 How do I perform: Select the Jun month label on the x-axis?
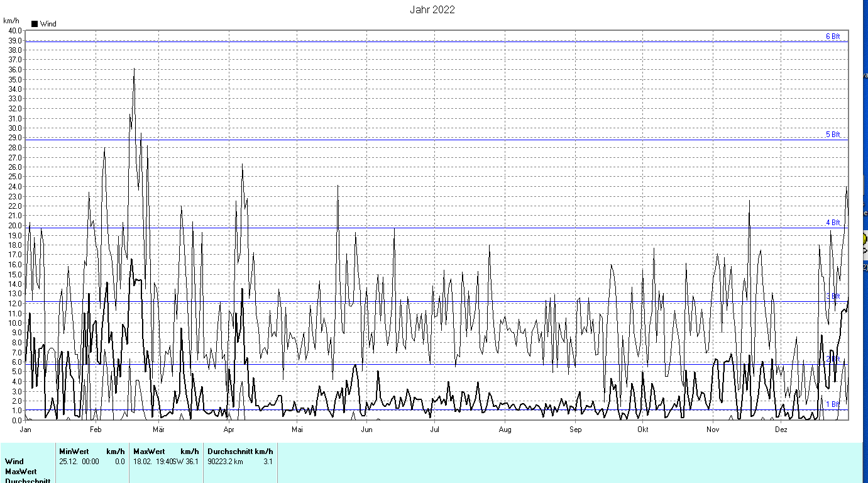(366, 430)
